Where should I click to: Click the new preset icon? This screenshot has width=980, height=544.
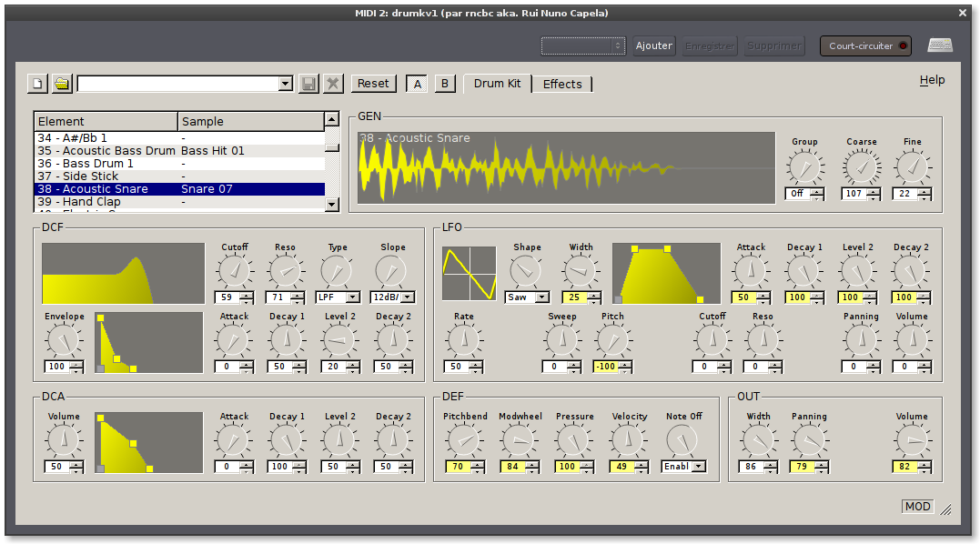point(37,84)
